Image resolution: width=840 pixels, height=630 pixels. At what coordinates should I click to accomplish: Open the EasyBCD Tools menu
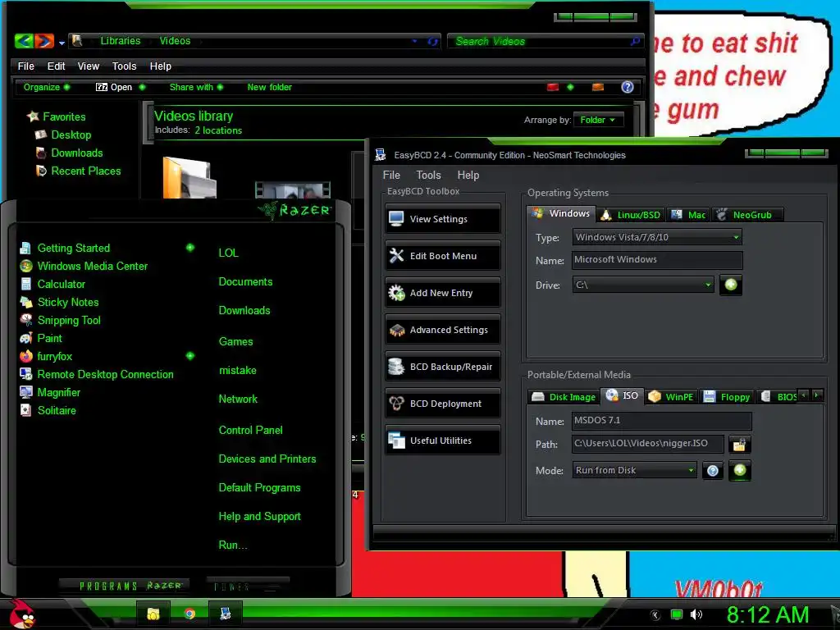[428, 176]
